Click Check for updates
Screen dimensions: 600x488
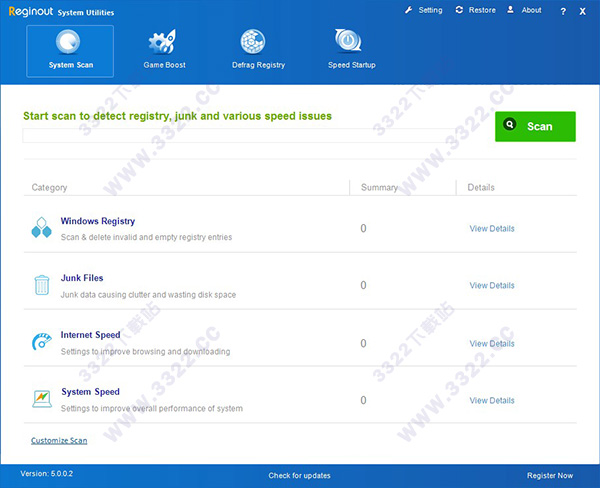tap(299, 475)
